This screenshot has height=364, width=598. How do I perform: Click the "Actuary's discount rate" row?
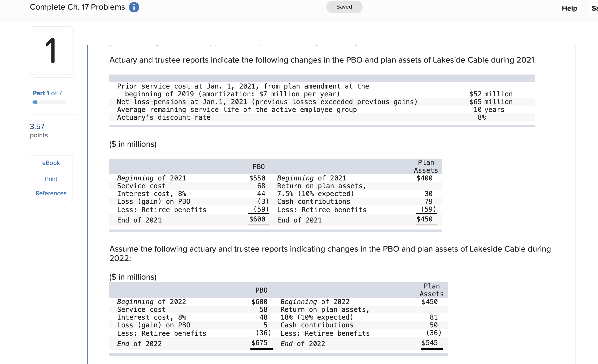pyautogui.click(x=163, y=117)
